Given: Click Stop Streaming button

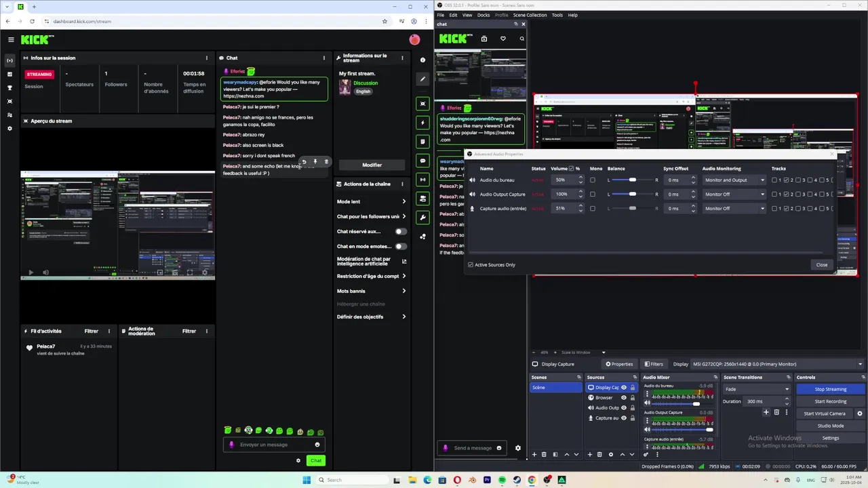Looking at the screenshot, I should [831, 389].
